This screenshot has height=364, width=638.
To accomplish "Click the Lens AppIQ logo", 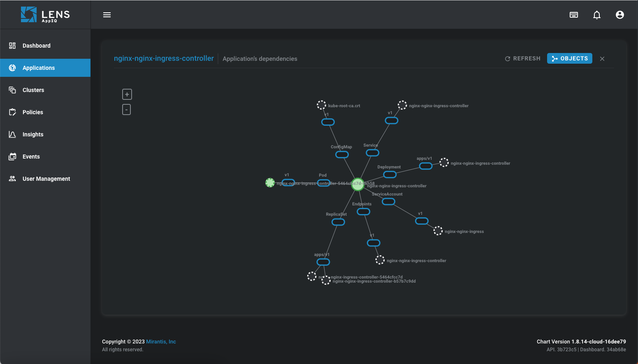I will tap(45, 15).
